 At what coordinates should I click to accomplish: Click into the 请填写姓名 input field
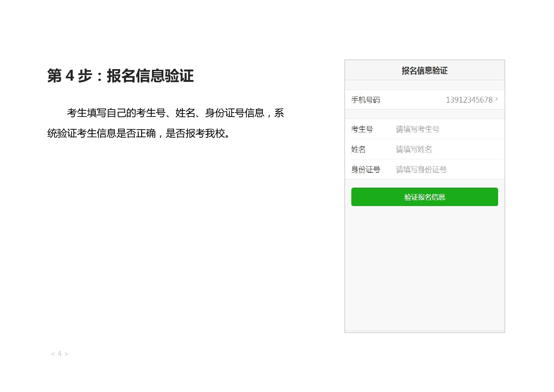coord(444,149)
